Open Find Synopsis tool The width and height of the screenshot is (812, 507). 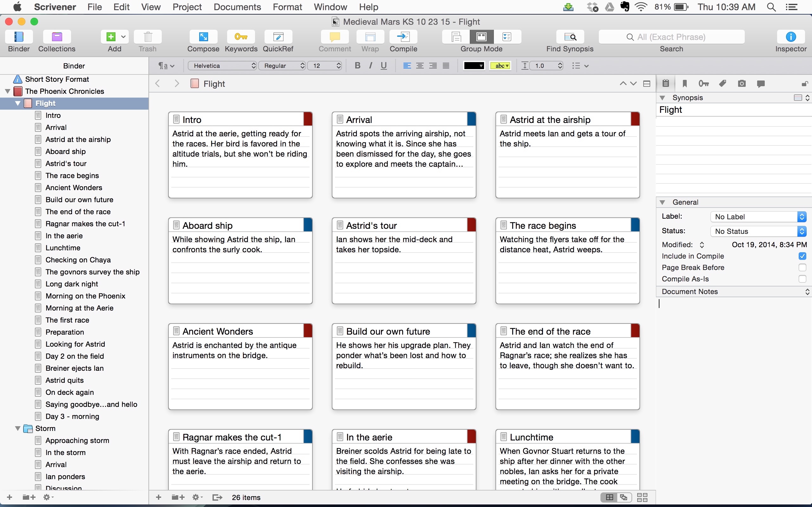click(x=570, y=37)
